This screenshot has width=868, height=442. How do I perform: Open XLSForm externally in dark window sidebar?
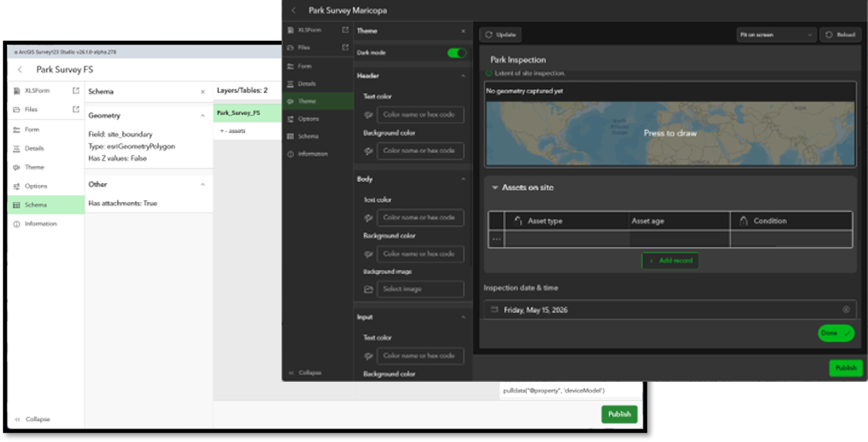(345, 30)
